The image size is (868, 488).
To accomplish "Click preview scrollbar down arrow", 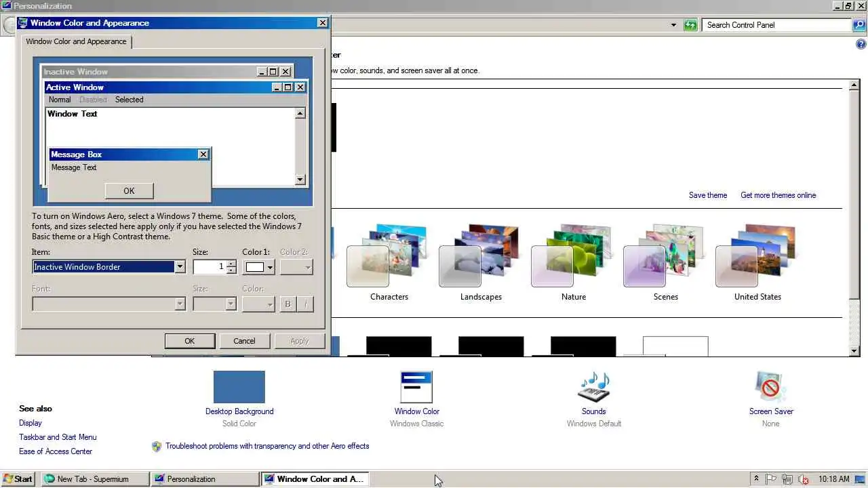I will click(300, 180).
